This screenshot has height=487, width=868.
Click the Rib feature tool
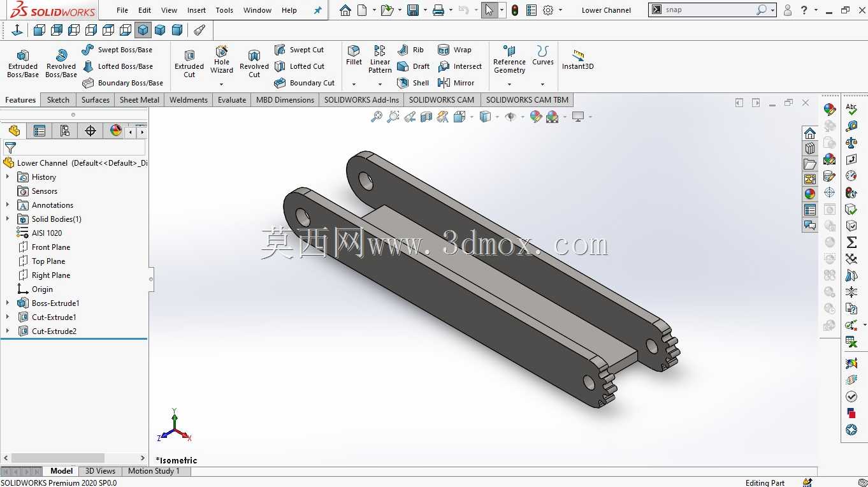pos(410,50)
